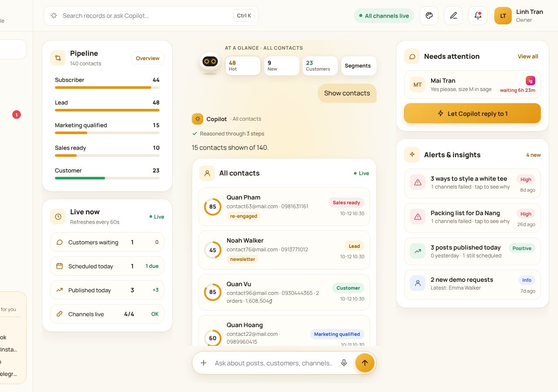Click the Copilot robot avatar
Screen dimensions: 558x392
(210, 62)
